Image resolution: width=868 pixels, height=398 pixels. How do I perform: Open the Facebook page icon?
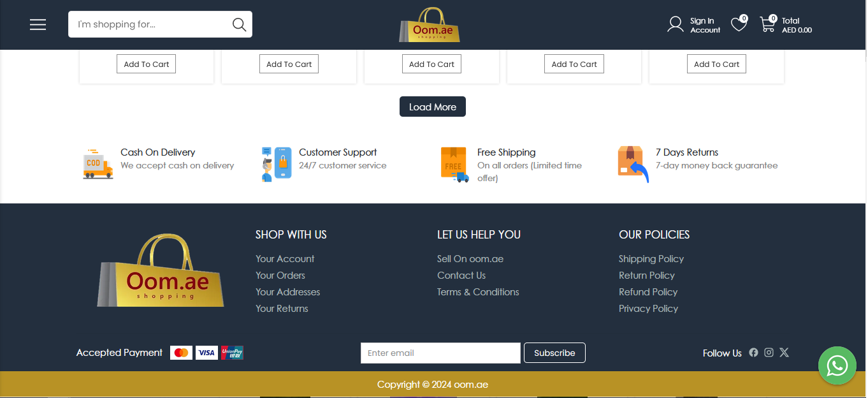pyautogui.click(x=753, y=353)
